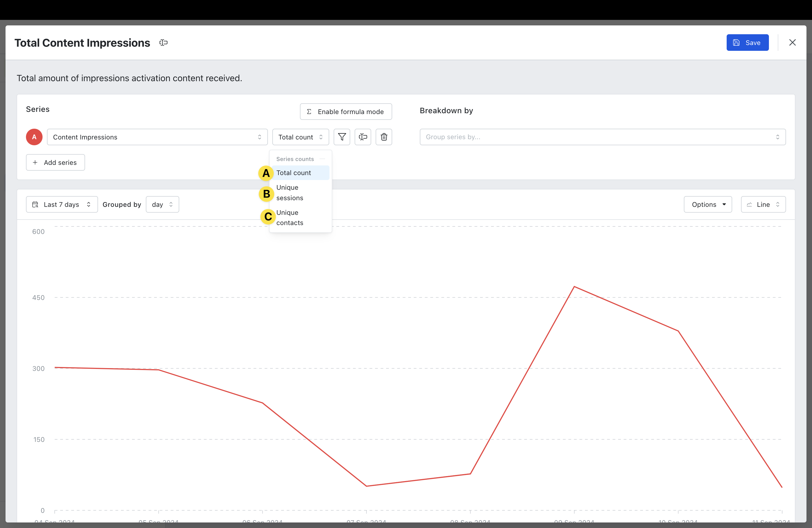
Task: Open the Group series by dropdown
Action: coord(602,137)
